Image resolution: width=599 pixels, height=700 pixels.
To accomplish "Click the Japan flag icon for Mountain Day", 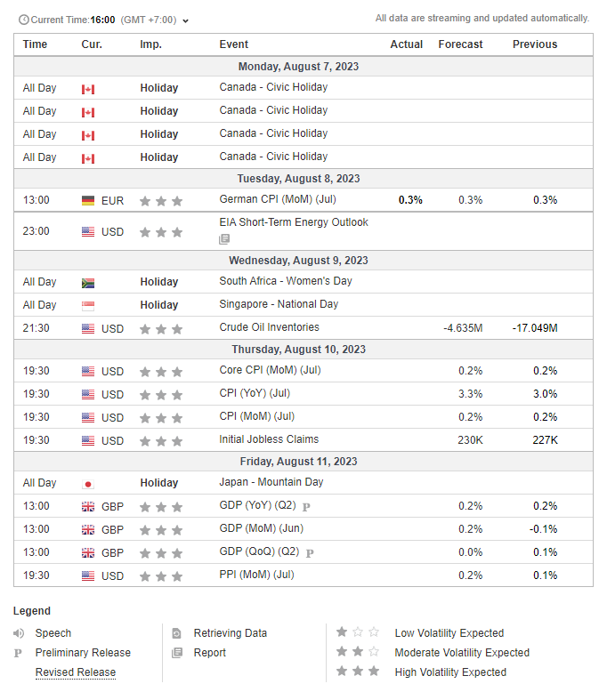I will tap(88, 485).
